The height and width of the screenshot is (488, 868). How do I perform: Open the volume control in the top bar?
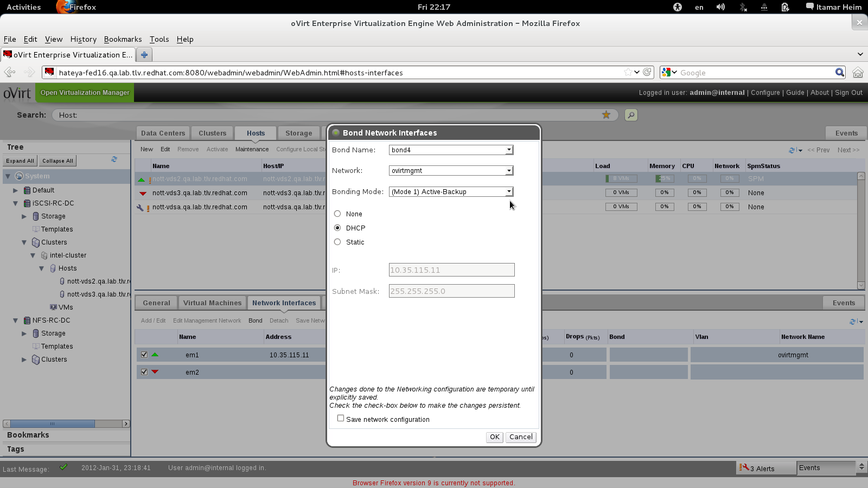pos(720,7)
